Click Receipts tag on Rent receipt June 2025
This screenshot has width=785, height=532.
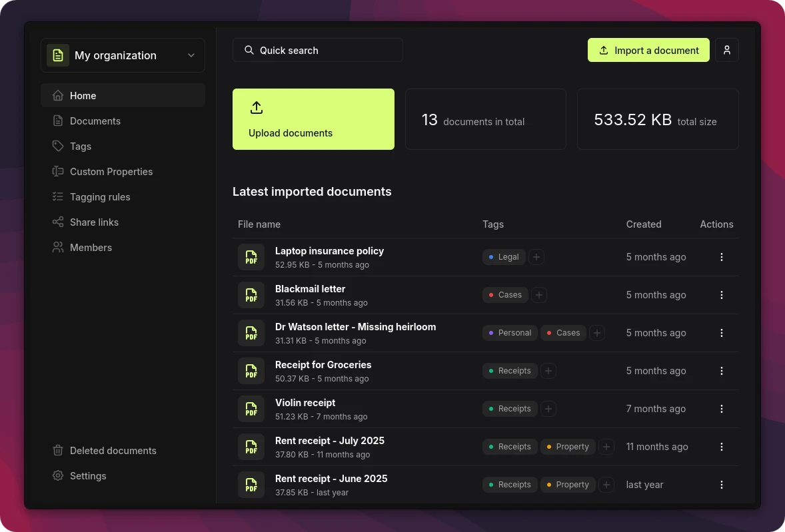pyautogui.click(x=510, y=485)
